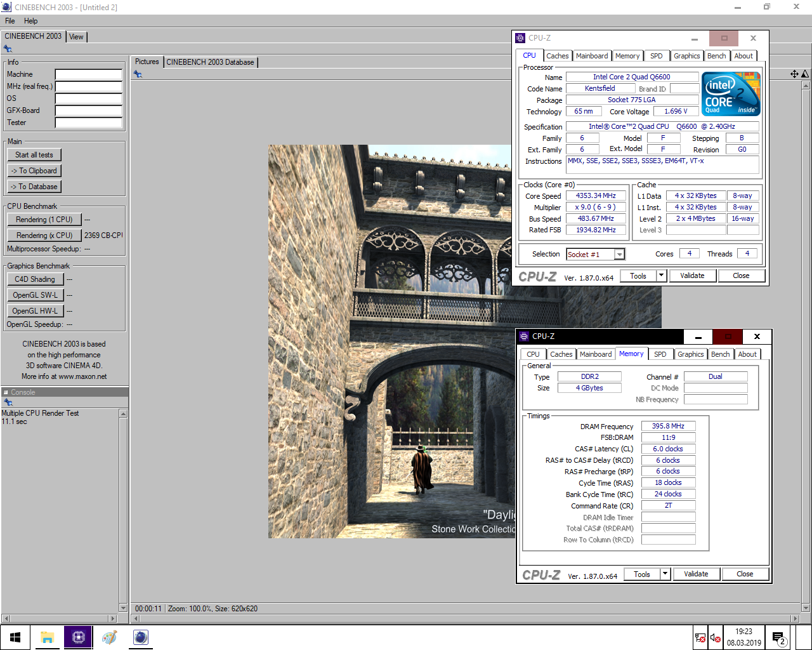
Task: Open the File menu
Action: tap(10, 21)
